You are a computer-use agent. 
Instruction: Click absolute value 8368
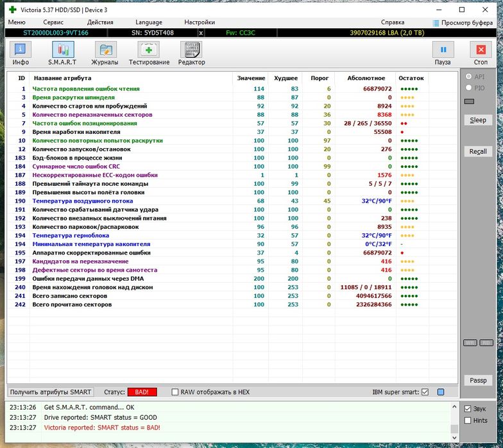click(x=384, y=115)
